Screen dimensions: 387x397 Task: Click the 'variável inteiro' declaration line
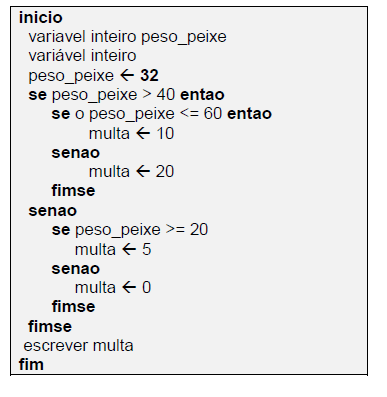click(x=82, y=56)
